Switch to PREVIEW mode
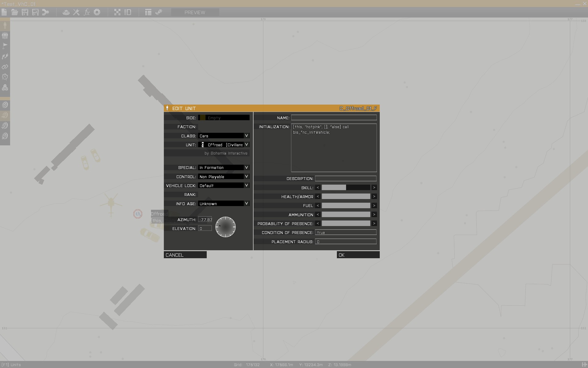 click(x=195, y=12)
